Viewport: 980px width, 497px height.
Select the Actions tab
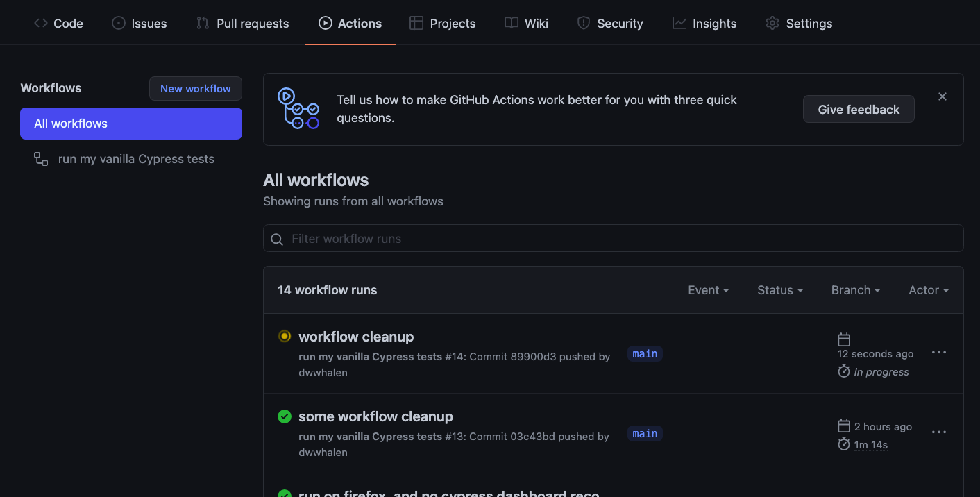click(x=350, y=23)
